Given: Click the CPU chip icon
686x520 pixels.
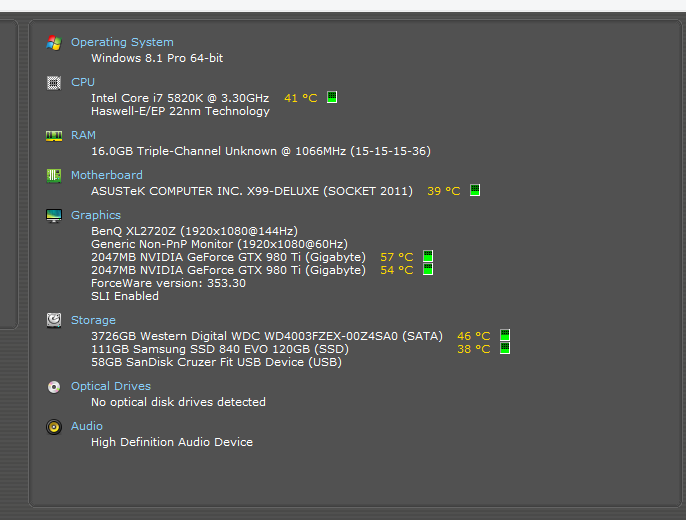Looking at the screenshot, I should 54,83.
